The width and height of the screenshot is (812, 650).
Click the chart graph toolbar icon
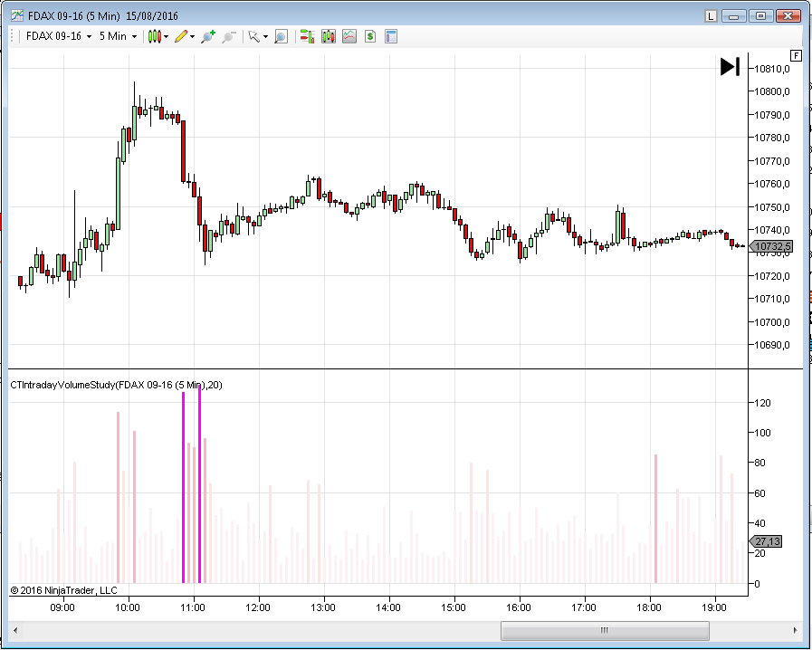349,36
